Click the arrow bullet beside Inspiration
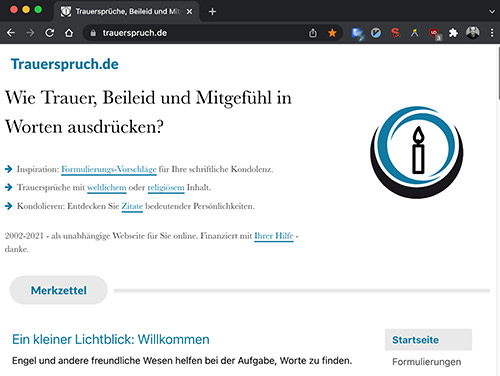Image resolution: width=500 pixels, height=376 pixels. (x=9, y=169)
